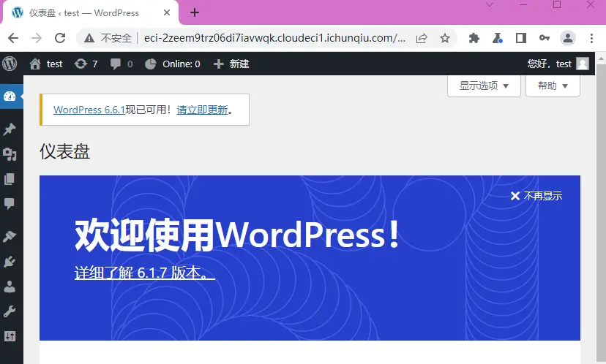
Task: Open the Appearance paintbrush sidebar icon
Action: [10, 236]
